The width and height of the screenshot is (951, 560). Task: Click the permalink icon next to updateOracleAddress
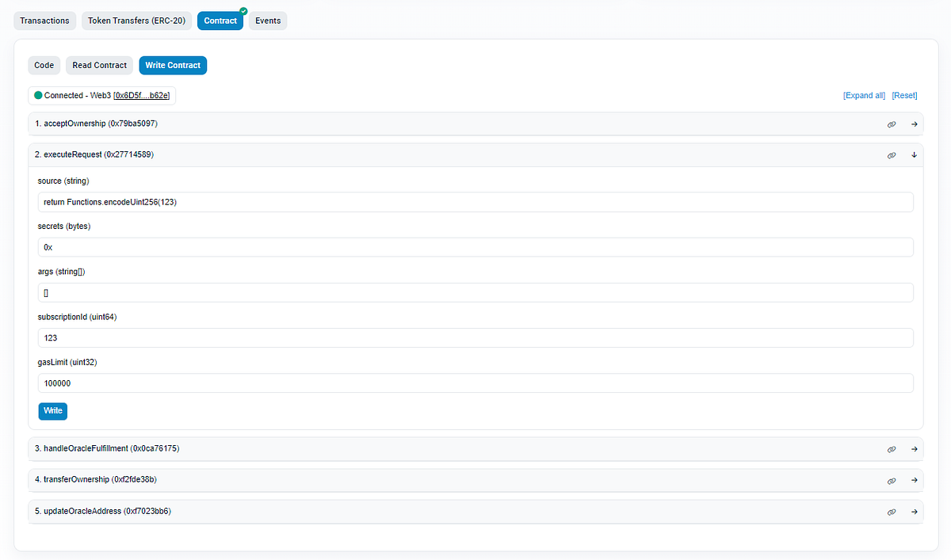point(892,512)
